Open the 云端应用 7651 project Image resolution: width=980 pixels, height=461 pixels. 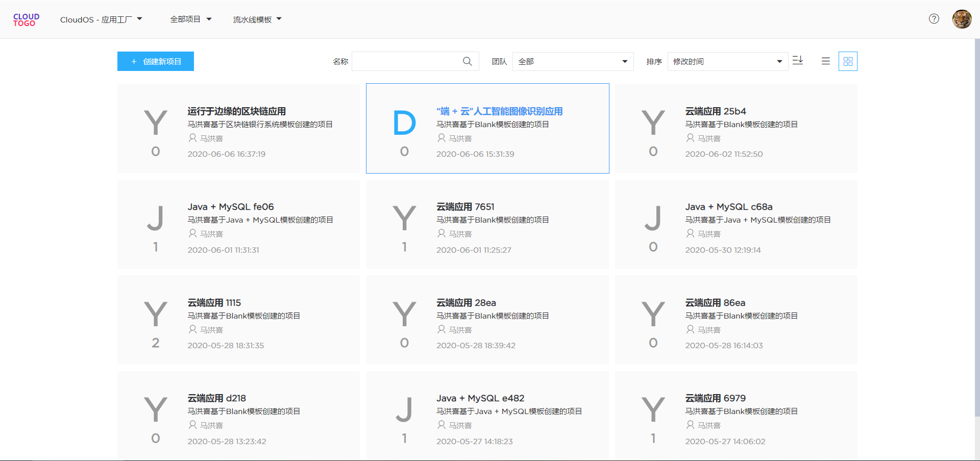[x=465, y=207]
